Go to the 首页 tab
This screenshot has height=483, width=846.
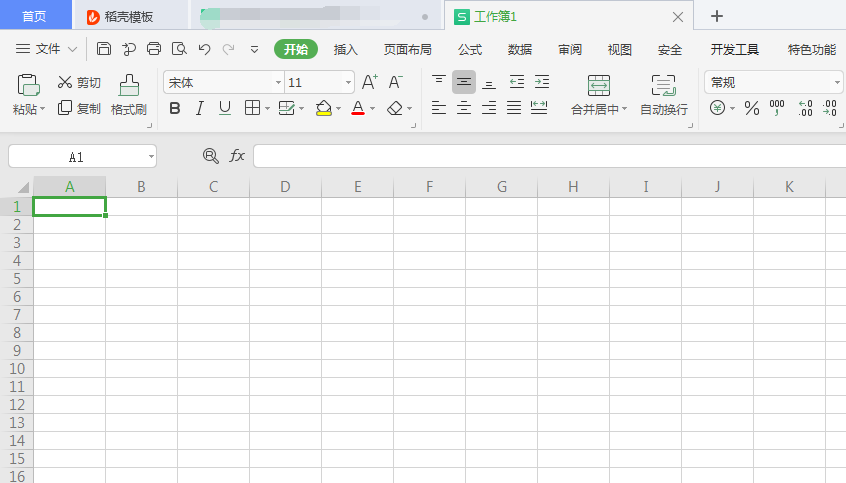[x=35, y=16]
